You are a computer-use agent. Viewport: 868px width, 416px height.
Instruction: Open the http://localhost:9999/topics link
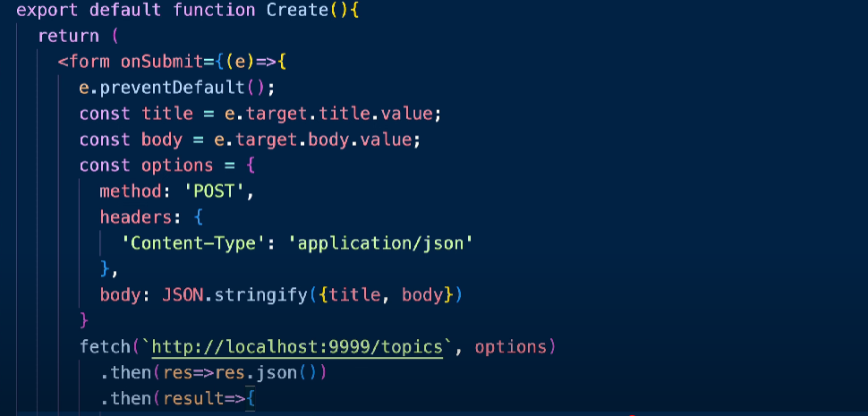click(x=297, y=347)
